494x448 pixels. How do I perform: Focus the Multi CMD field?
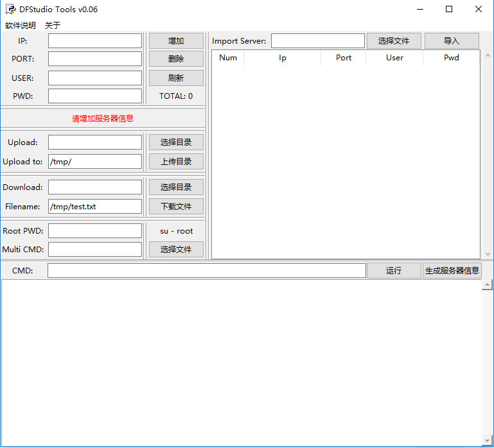coord(95,249)
